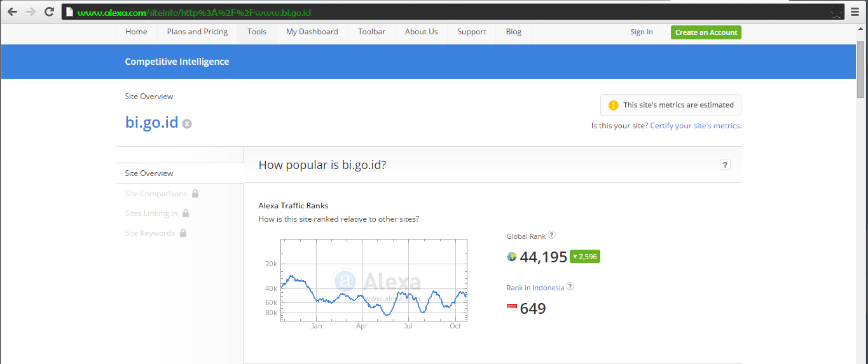Reload the page with the refresh icon
The width and height of the screenshot is (868, 364).
point(49,11)
